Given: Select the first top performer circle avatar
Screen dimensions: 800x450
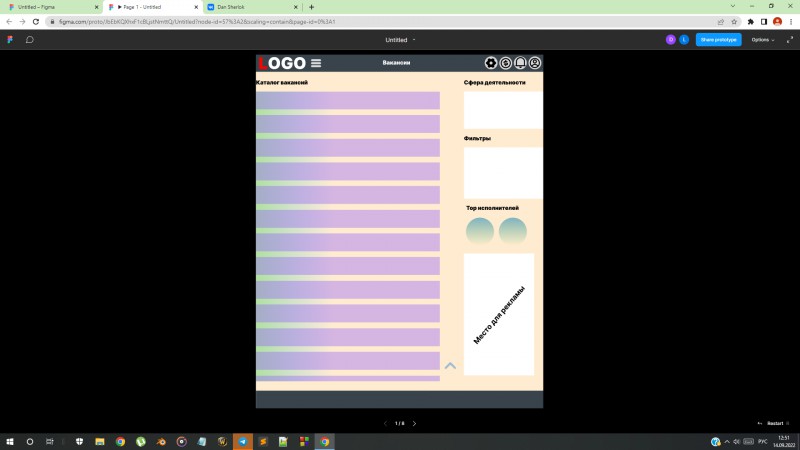Looking at the screenshot, I should coord(480,231).
